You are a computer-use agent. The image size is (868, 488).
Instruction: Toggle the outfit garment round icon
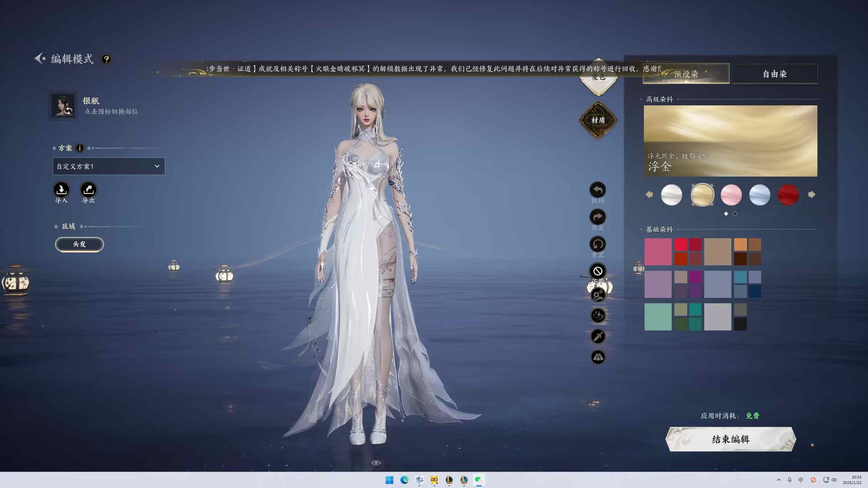click(x=598, y=357)
